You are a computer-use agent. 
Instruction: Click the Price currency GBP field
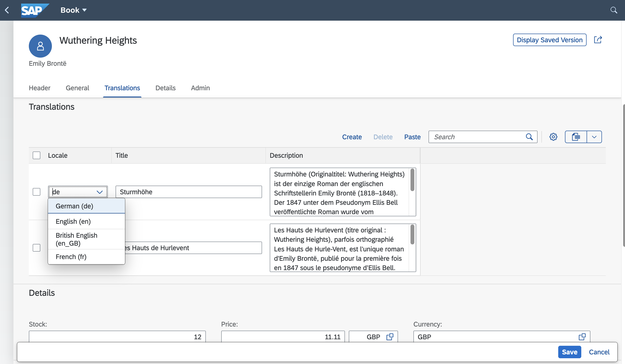coord(373,337)
